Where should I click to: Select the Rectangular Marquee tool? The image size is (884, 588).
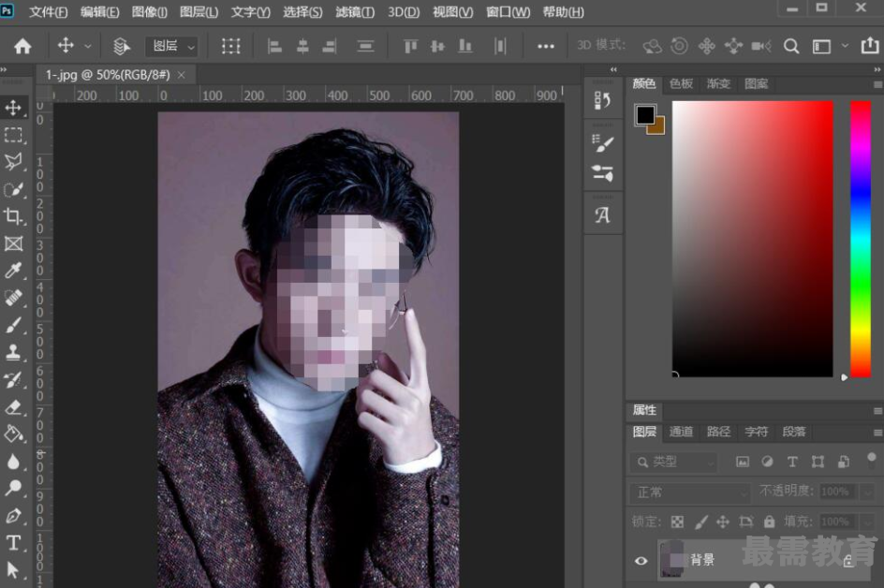(13, 135)
